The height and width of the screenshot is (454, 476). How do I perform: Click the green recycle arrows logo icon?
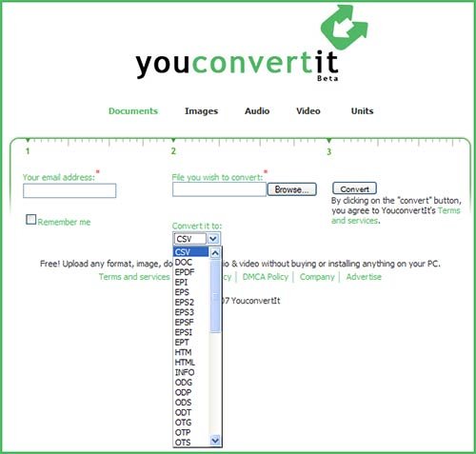coord(345,27)
